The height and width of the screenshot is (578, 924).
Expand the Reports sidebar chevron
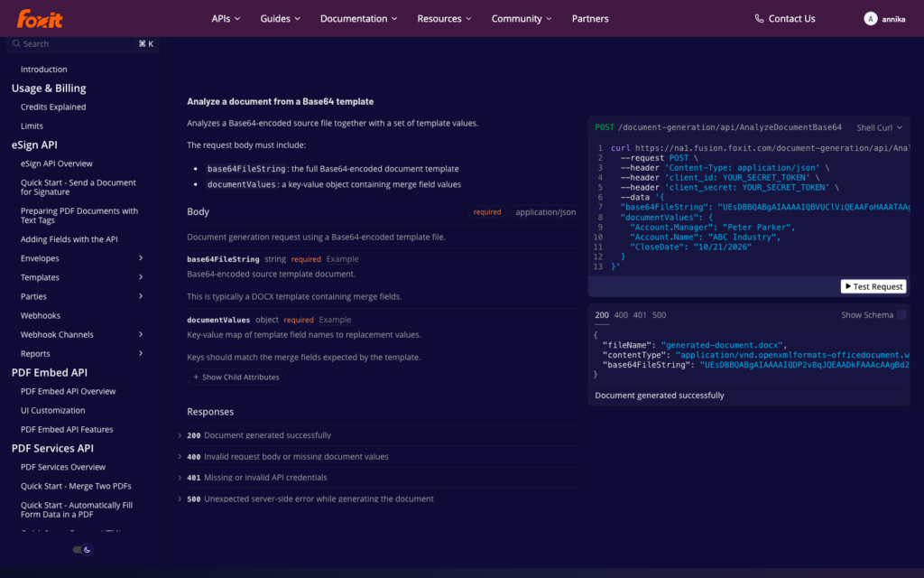(141, 353)
